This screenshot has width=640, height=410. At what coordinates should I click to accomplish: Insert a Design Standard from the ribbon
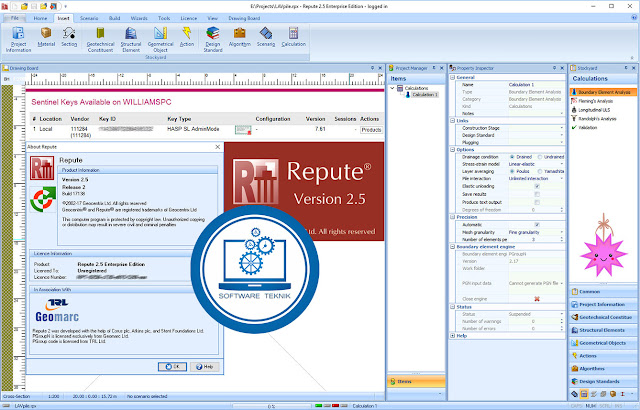213,39
